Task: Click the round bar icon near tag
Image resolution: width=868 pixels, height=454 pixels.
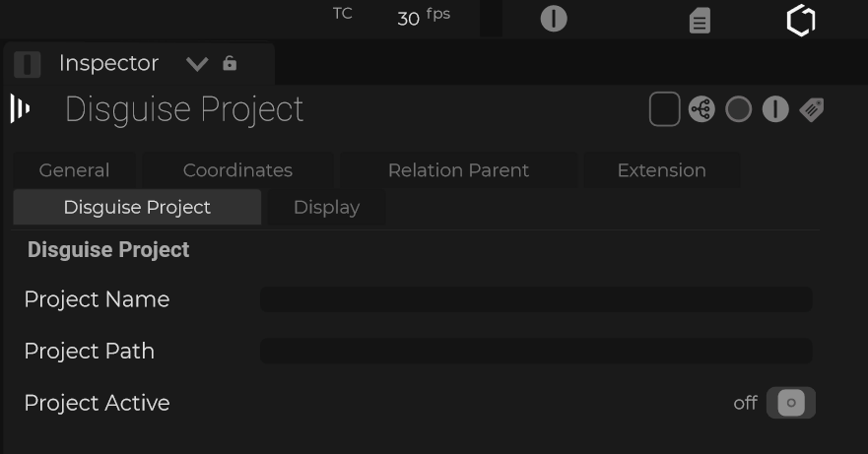Action: click(x=775, y=109)
